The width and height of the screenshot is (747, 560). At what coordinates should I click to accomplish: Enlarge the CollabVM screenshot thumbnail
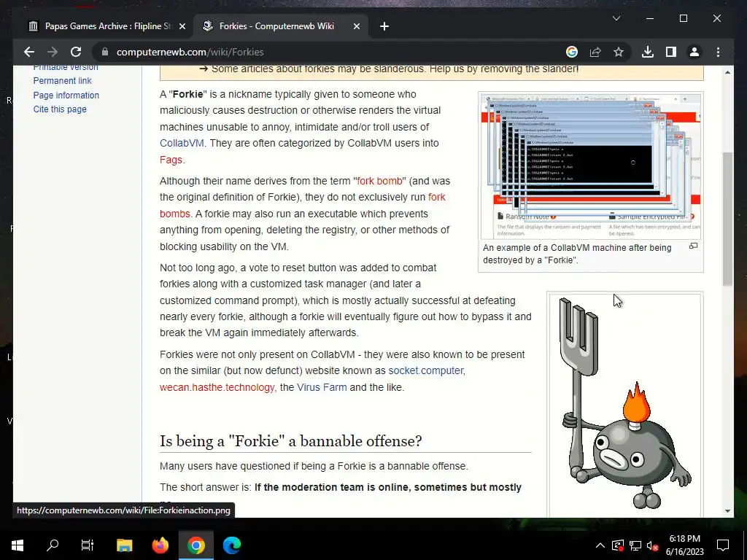click(591, 166)
